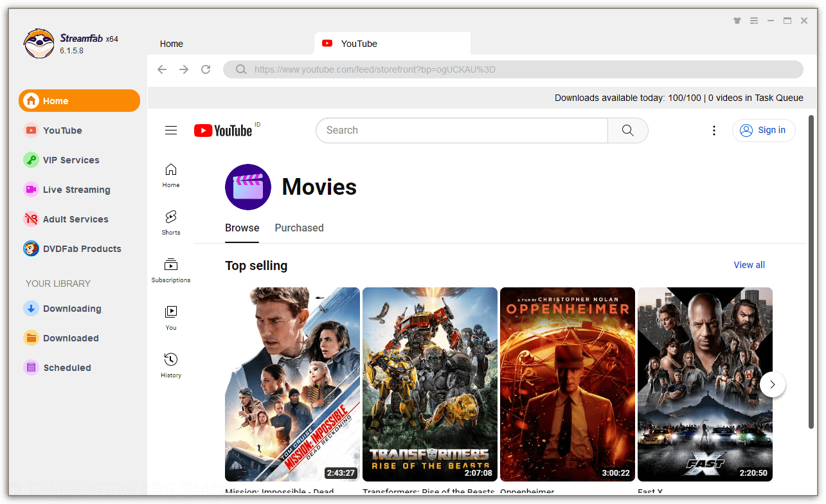The image size is (826, 504).
Task: Open Adult Services in the sidebar
Action: [75, 219]
